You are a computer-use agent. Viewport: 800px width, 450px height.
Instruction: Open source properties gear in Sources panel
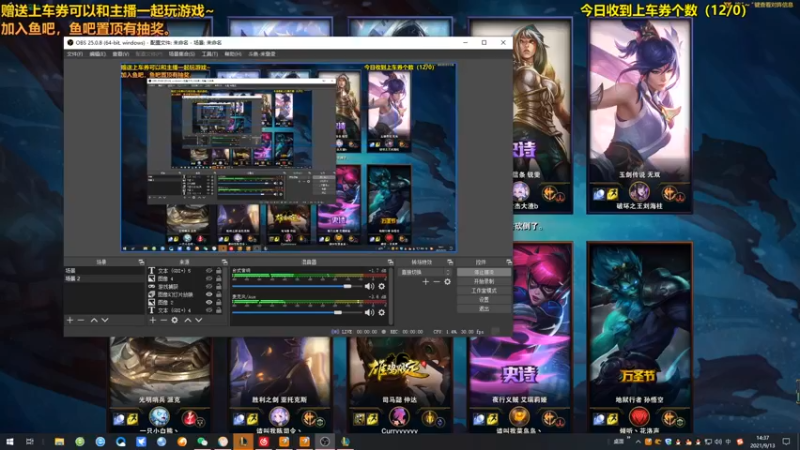click(174, 320)
